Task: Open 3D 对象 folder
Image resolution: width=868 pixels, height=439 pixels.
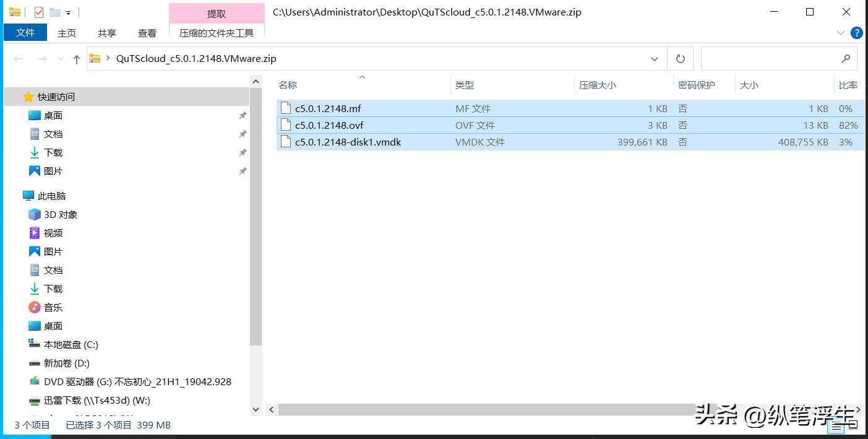Action: pos(61,214)
